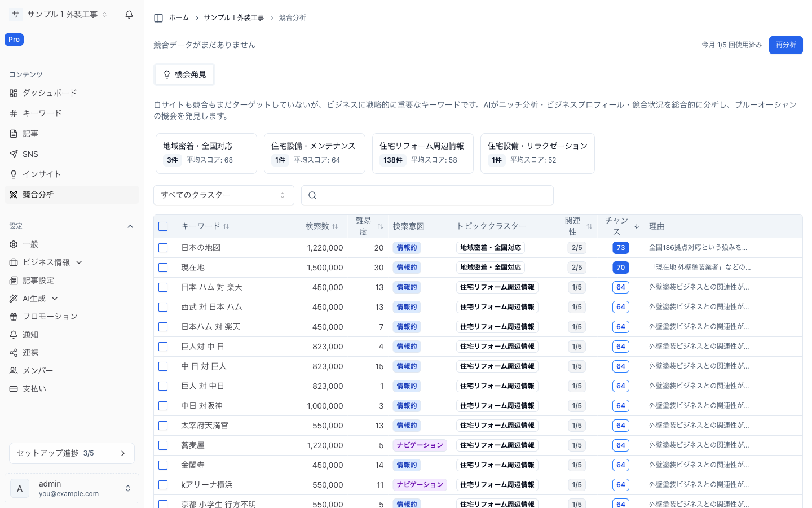Sort by 検索数 column arrows
The height and width of the screenshot is (508, 812).
[335, 226]
